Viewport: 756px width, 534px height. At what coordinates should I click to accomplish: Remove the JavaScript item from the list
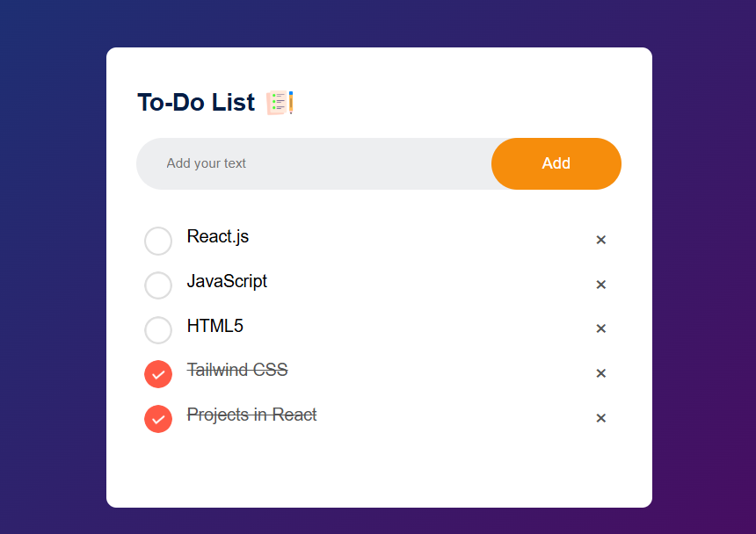(x=601, y=285)
